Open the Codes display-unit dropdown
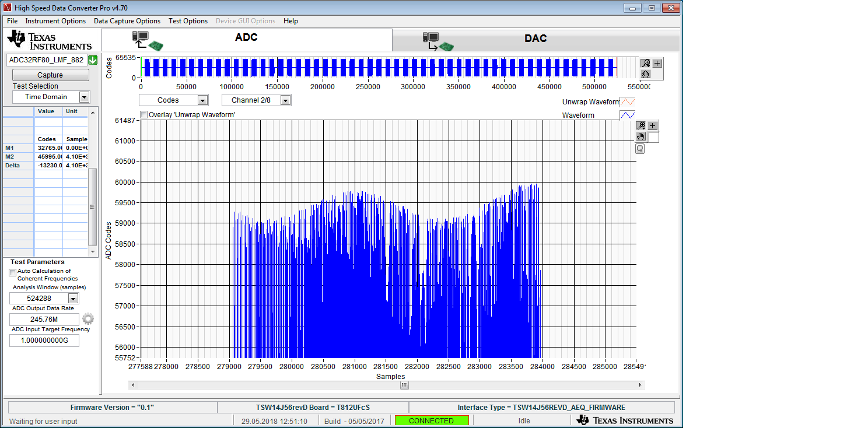The width and height of the screenshot is (868, 428). (202, 100)
